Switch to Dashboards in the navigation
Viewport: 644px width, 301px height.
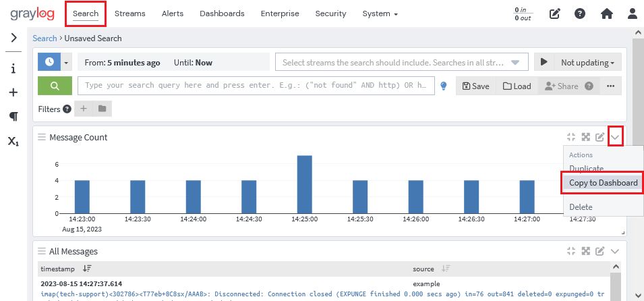tap(222, 13)
